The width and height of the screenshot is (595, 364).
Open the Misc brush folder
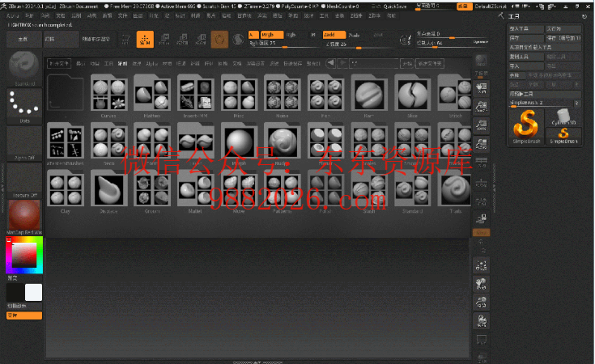click(239, 95)
